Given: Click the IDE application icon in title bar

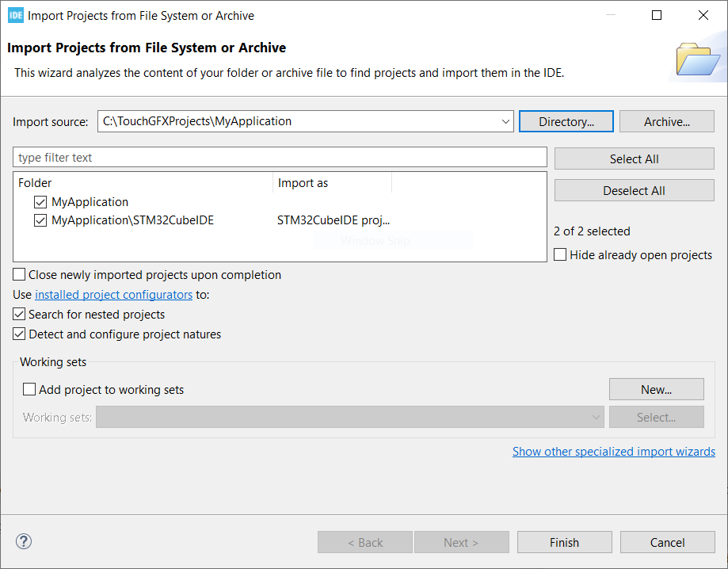Looking at the screenshot, I should tap(16, 15).
